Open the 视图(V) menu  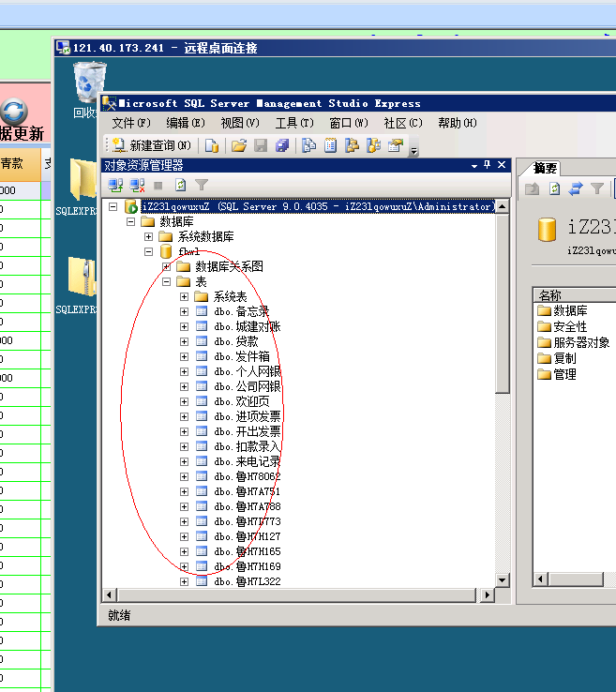[x=240, y=123]
